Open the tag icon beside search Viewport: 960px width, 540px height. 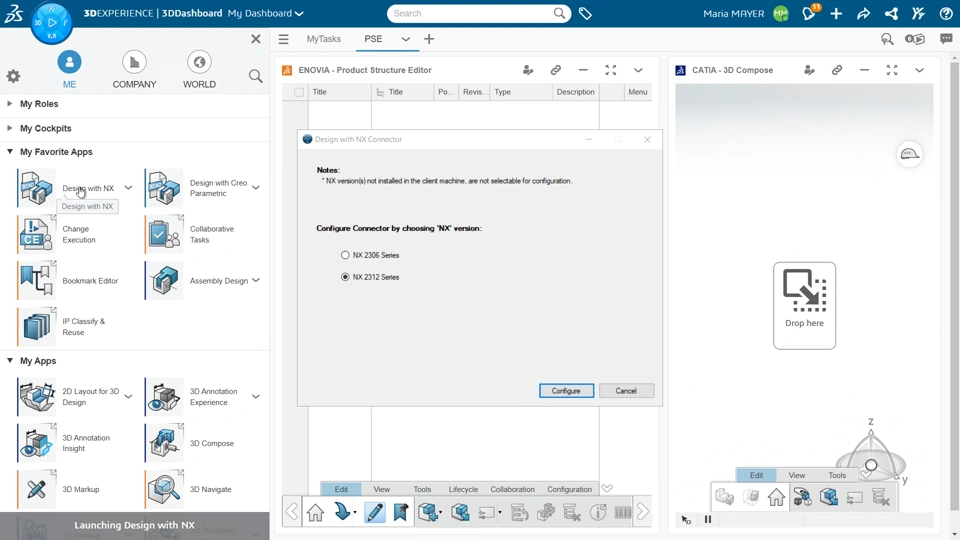click(x=585, y=13)
